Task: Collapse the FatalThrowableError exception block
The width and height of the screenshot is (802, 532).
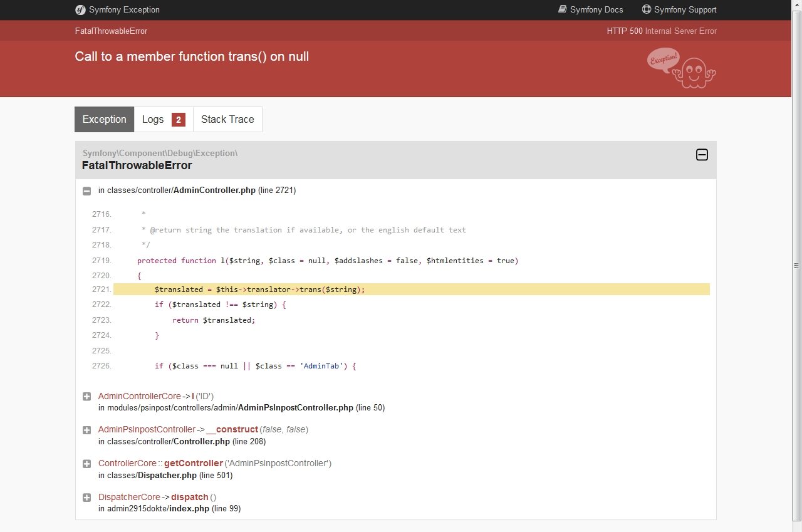Action: (702, 155)
